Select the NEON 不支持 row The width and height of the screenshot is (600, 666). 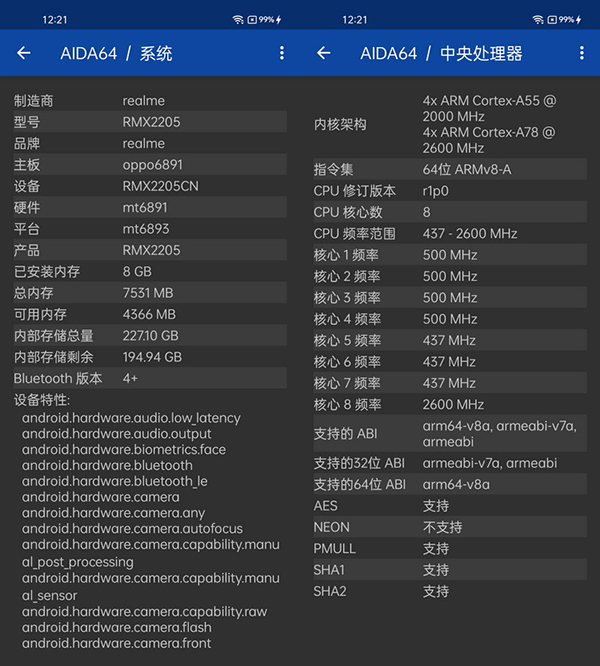click(x=450, y=527)
